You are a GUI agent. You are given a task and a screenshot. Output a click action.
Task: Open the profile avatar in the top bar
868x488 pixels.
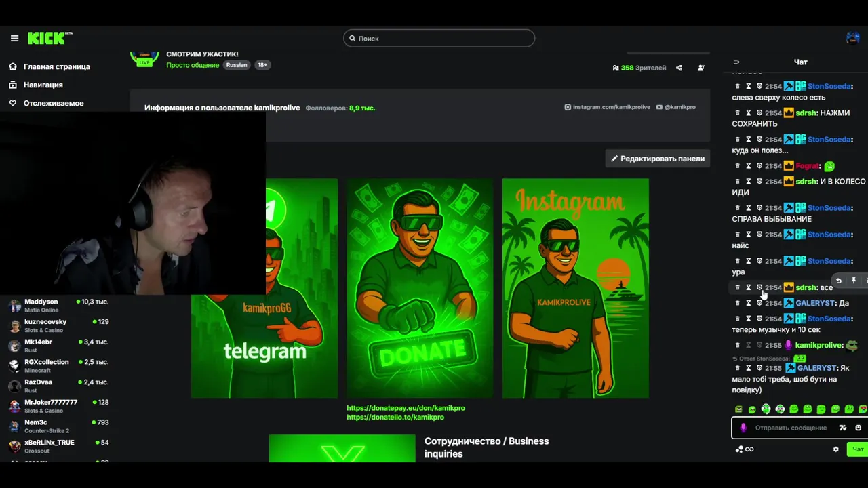[x=853, y=38]
